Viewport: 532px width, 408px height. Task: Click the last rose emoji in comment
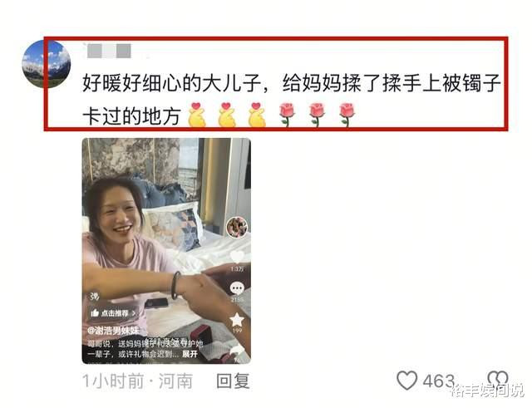tap(347, 115)
